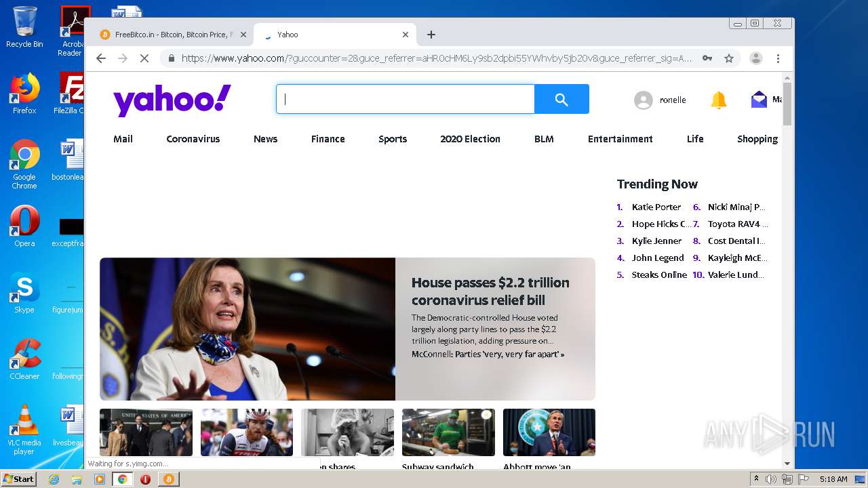
Task: Open the Cost Dental trending link
Action: pos(736,241)
